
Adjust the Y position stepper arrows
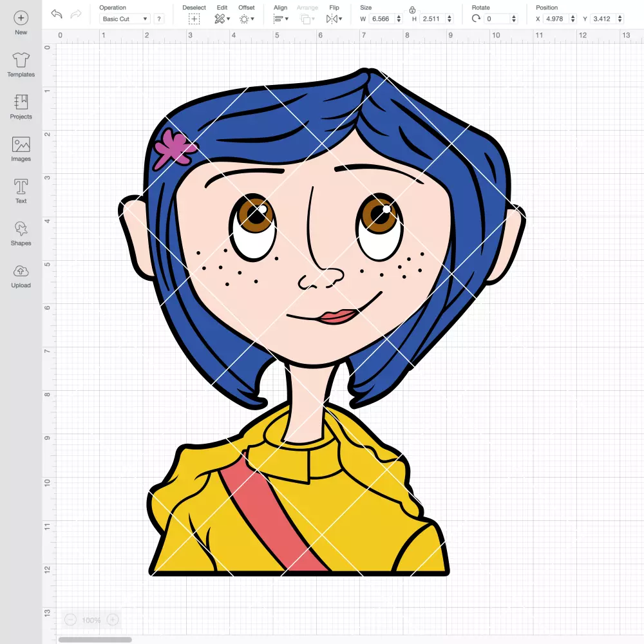coord(620,19)
